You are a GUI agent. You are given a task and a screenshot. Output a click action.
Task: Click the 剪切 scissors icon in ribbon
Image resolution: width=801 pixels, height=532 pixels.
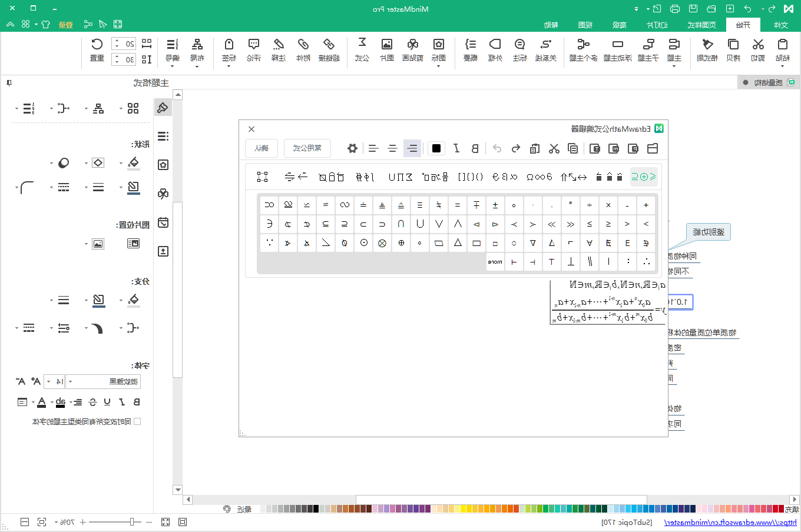point(757,45)
